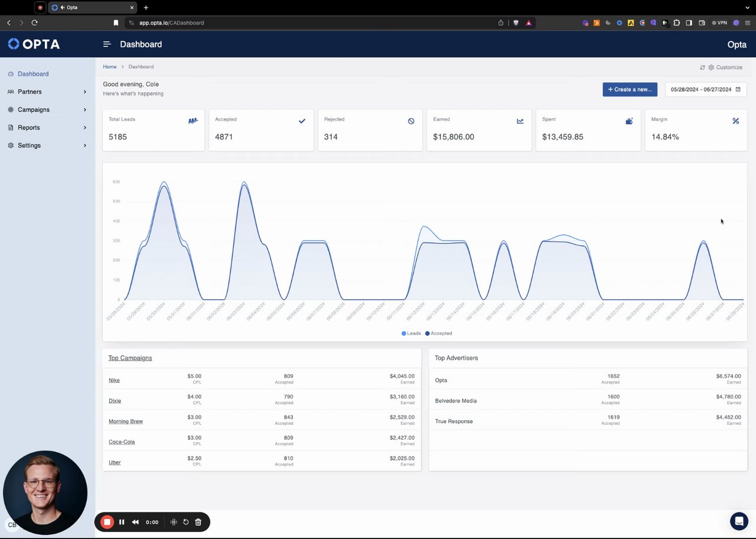Toggle the hamburger sidebar menu icon
Viewport: 756px width, 539px height.
[107, 44]
